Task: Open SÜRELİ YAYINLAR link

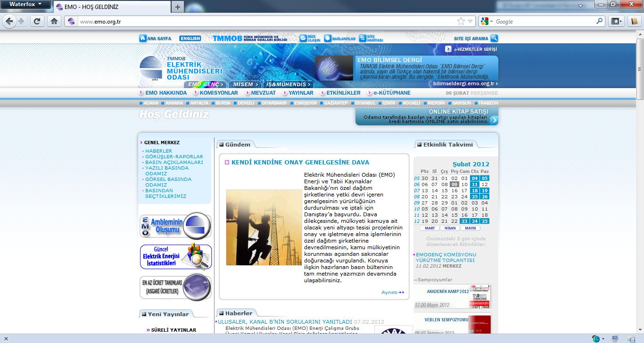Action: point(173,330)
